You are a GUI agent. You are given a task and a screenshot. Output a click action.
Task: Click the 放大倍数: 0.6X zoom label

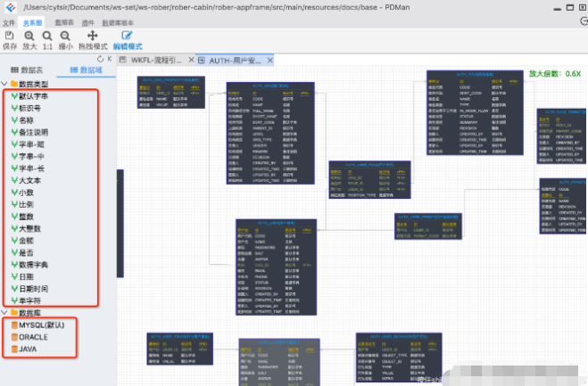[x=555, y=74]
